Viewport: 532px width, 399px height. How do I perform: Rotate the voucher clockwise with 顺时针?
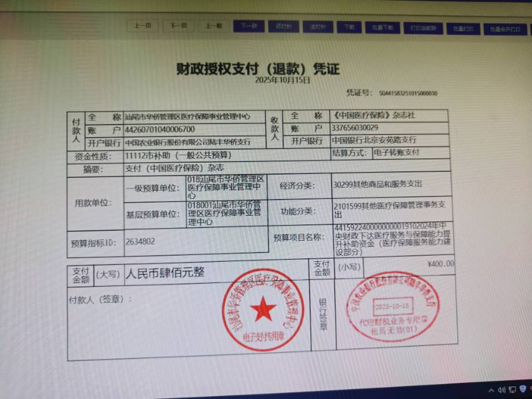click(x=315, y=27)
